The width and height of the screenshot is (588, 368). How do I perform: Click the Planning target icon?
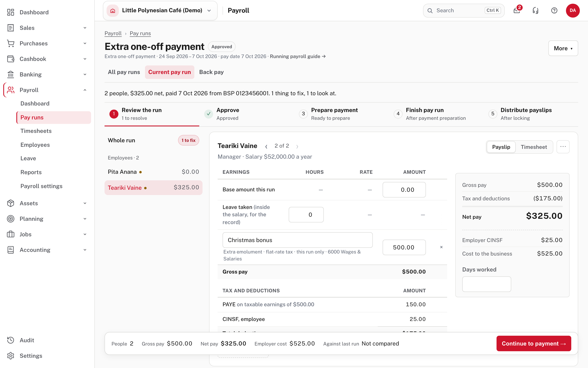coord(10,219)
